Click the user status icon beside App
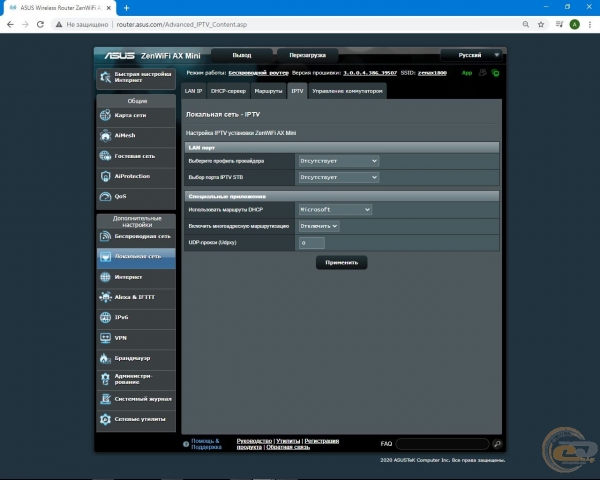Image resolution: width=600 pixels, height=480 pixels. point(483,72)
